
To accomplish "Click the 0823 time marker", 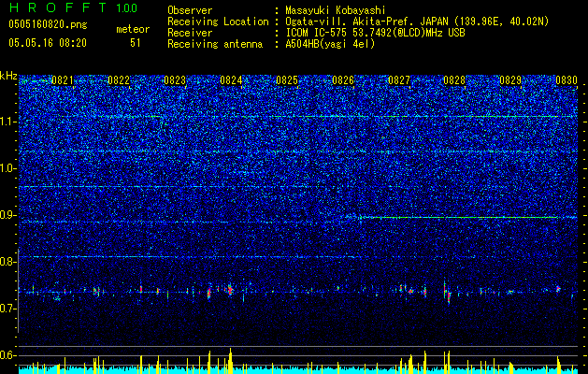I will pyautogui.click(x=175, y=80).
